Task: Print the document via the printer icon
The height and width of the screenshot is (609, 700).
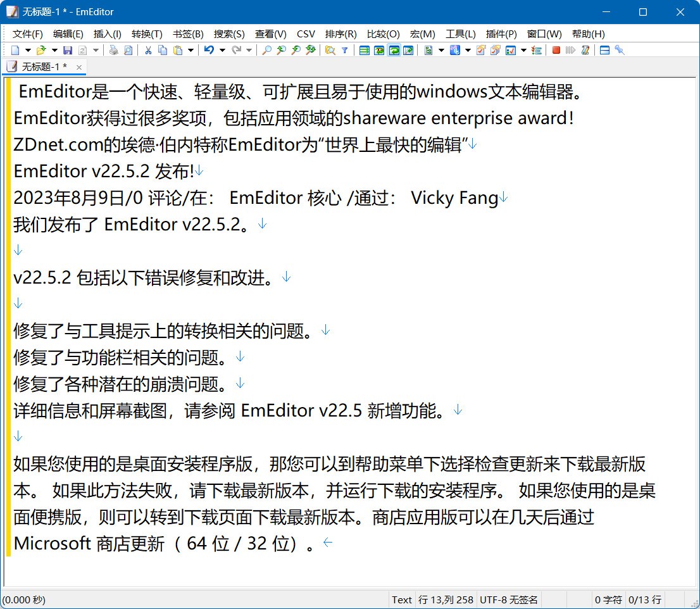Action: [x=114, y=50]
